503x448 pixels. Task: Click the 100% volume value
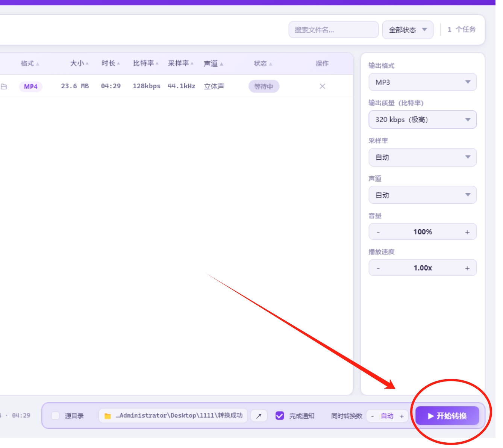(x=423, y=232)
